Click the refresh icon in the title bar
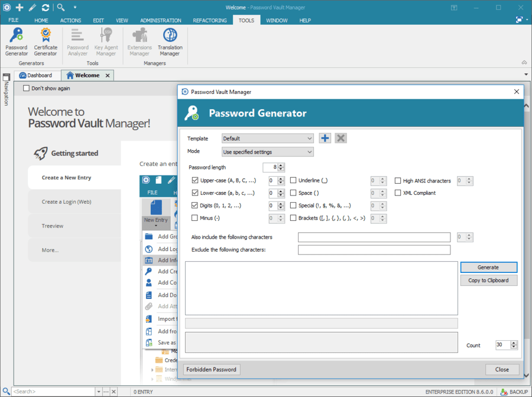 click(x=46, y=7)
